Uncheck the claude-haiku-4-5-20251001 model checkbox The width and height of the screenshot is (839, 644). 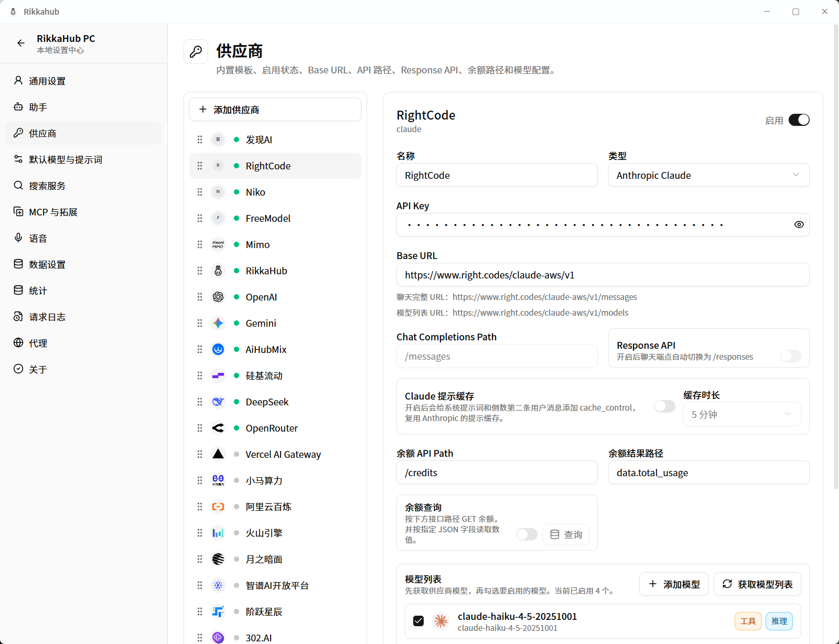pos(418,621)
